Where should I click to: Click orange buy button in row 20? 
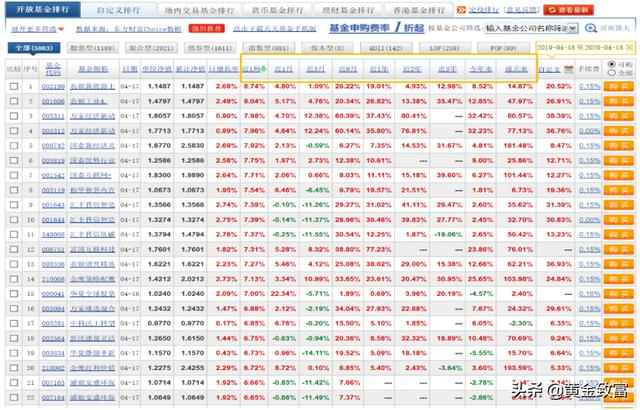click(618, 368)
